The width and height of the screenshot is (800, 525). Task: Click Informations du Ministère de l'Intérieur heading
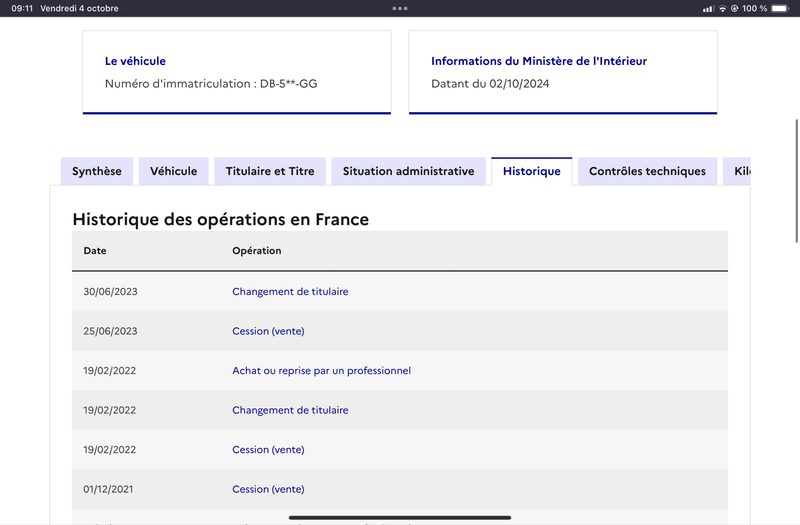[x=539, y=61]
